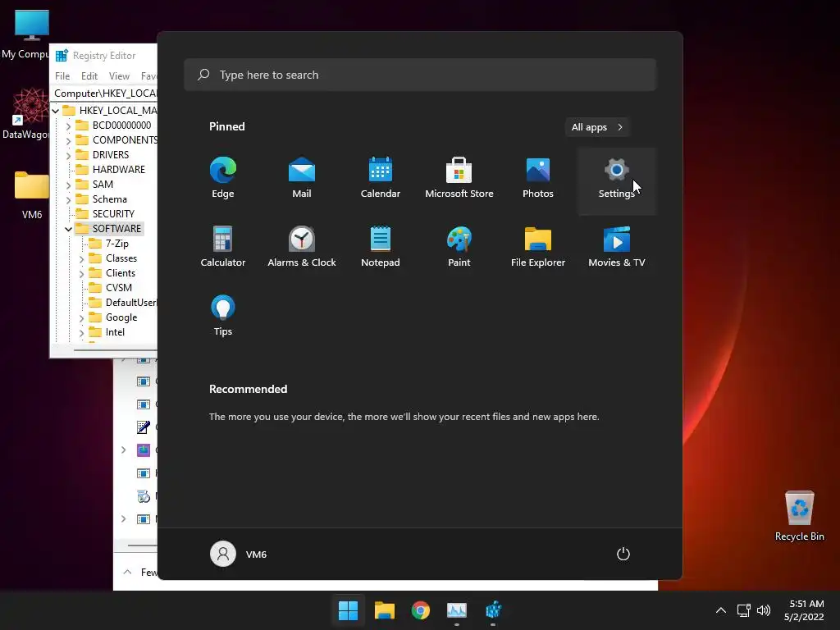Launch Notepad from pinned apps
This screenshot has height=630, width=840.
pos(381,247)
